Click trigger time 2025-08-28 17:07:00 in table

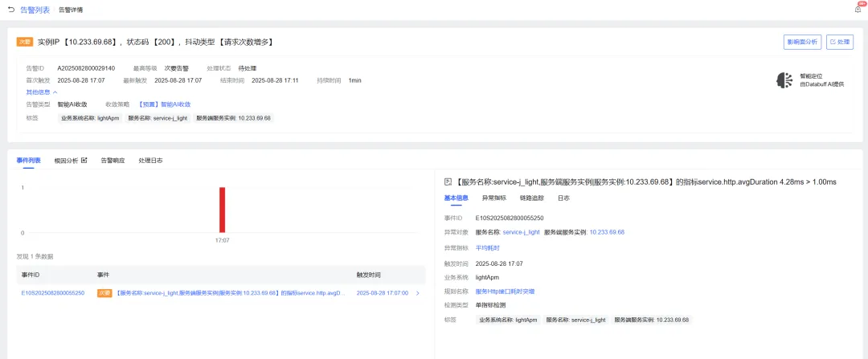pyautogui.click(x=382, y=293)
